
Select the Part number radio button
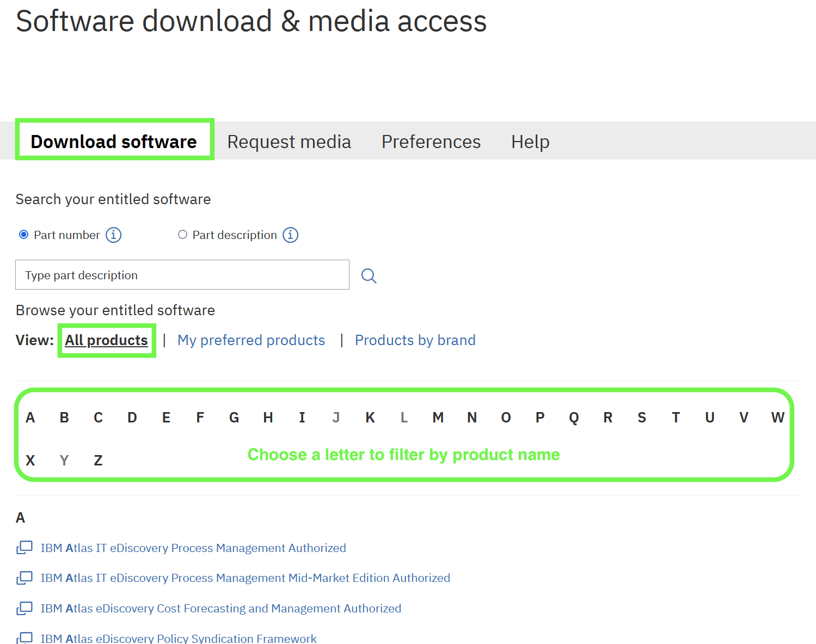23,235
